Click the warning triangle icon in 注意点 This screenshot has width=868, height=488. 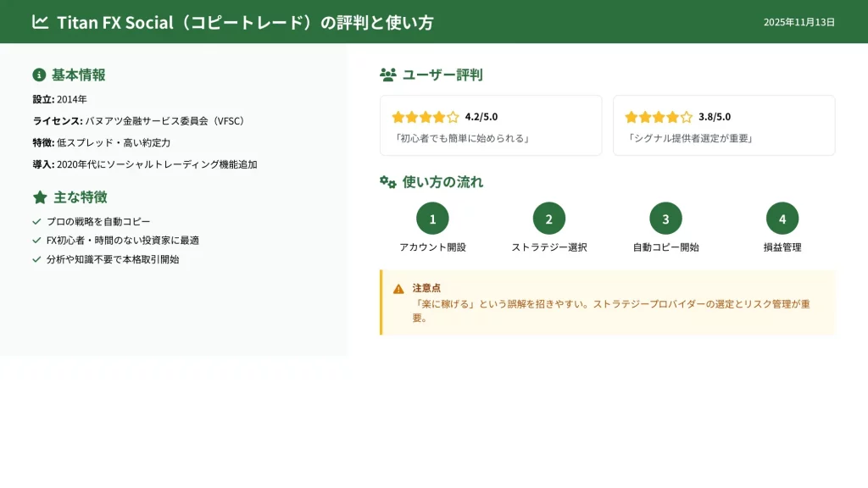click(398, 289)
